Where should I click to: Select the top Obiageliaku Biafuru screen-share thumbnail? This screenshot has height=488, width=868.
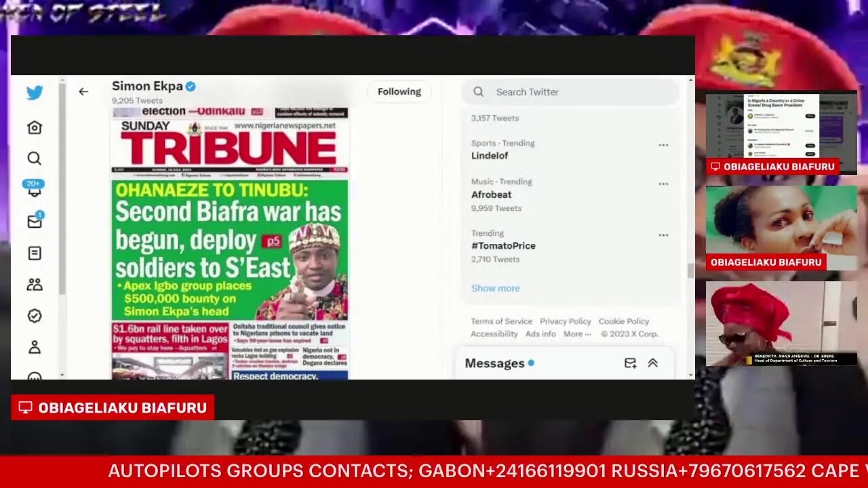tap(781, 134)
